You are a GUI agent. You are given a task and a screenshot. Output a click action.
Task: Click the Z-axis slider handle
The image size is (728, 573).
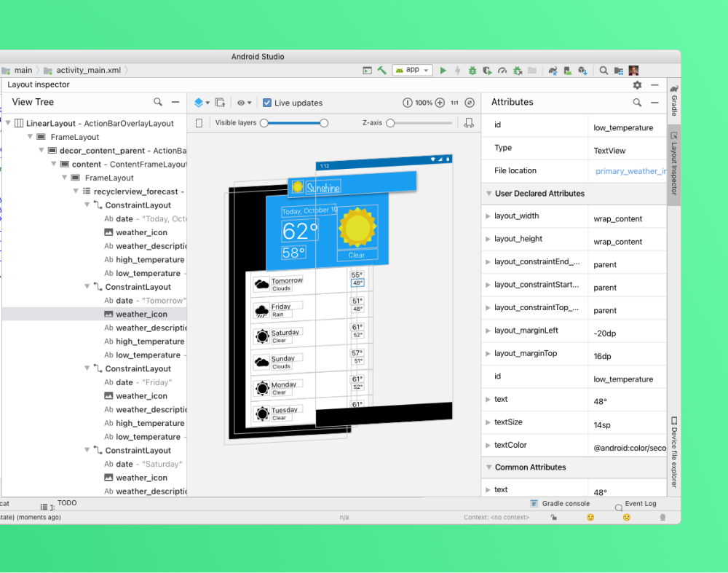point(390,123)
